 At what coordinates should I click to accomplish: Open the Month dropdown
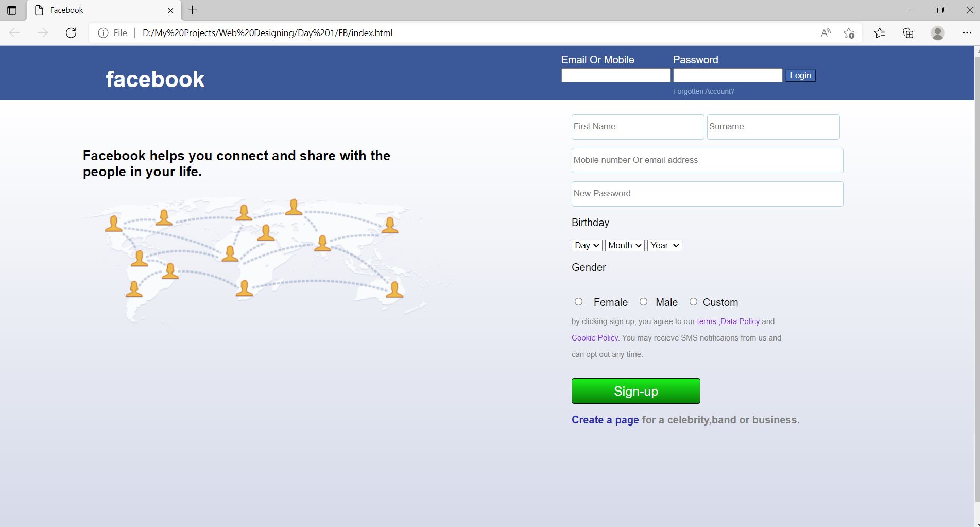click(x=625, y=246)
